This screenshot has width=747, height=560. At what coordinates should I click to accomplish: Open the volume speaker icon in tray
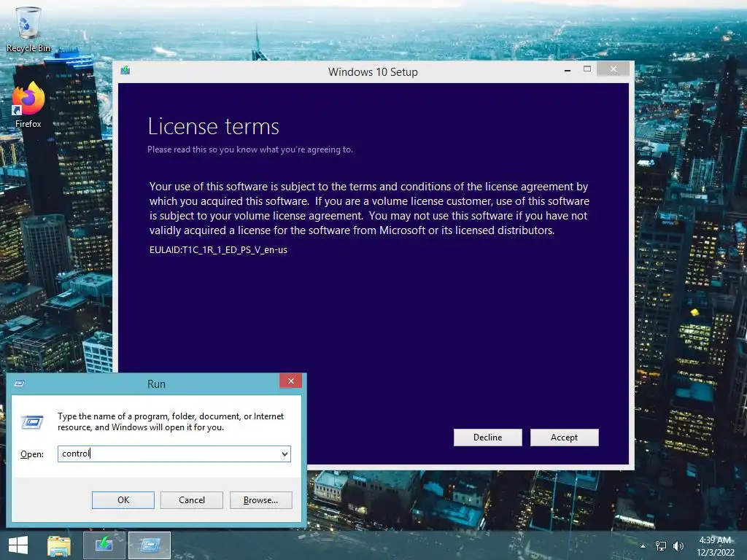click(x=678, y=545)
